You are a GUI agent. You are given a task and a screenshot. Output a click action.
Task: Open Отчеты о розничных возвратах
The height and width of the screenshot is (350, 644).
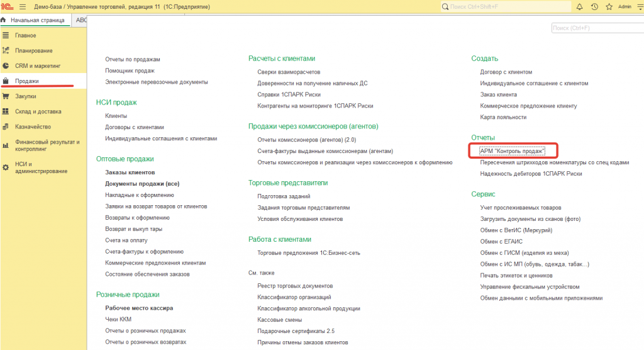[146, 342]
